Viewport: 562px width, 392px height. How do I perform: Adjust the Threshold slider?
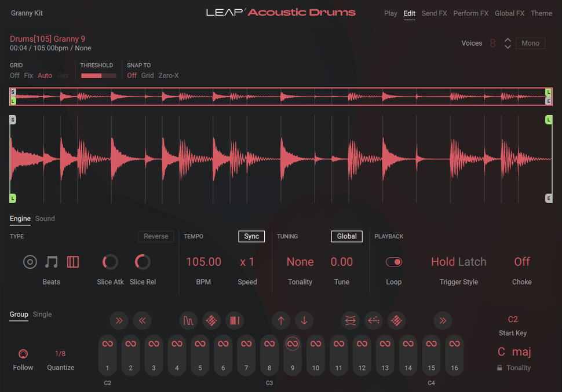(99, 75)
